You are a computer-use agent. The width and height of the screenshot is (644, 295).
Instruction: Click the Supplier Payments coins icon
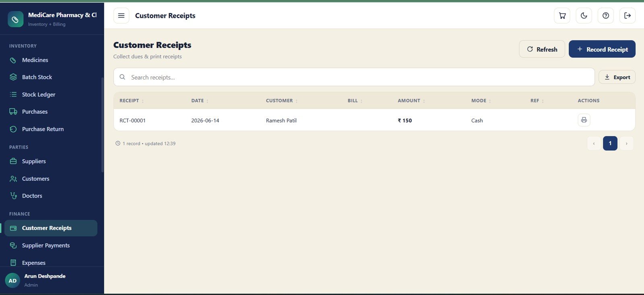click(13, 245)
